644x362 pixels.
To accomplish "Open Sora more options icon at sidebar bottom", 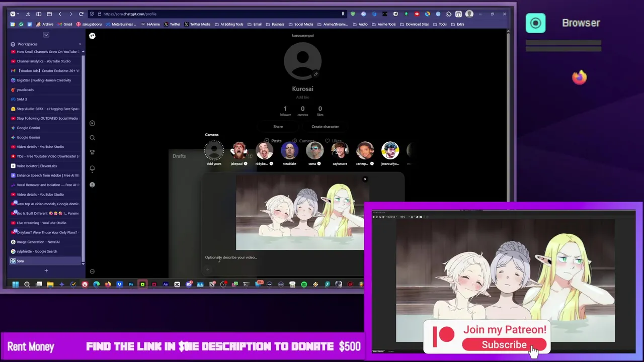I will click(x=92, y=271).
